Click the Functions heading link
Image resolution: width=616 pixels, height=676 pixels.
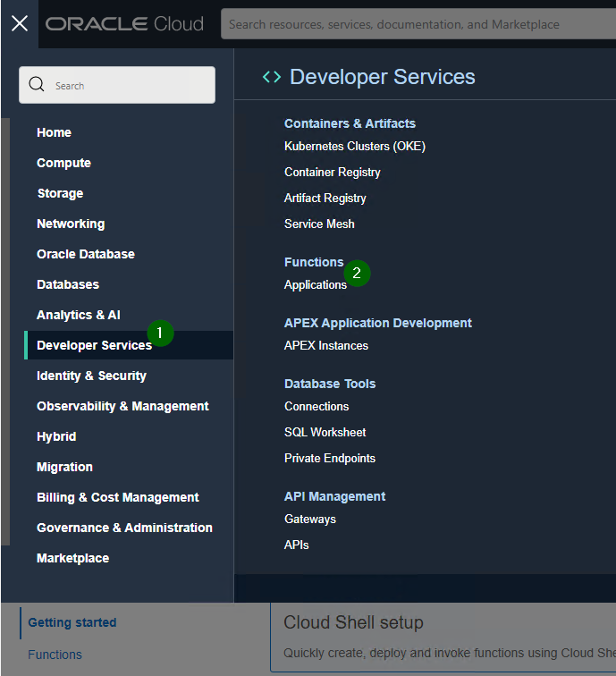(x=314, y=262)
